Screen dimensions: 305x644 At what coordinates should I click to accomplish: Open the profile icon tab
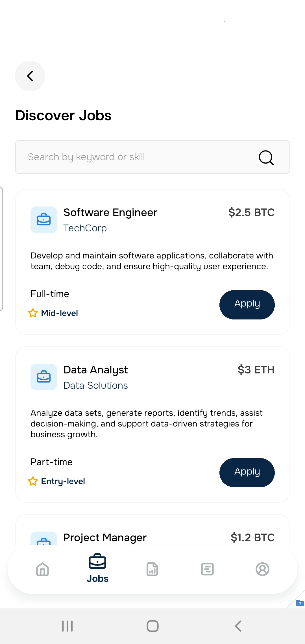(262, 569)
